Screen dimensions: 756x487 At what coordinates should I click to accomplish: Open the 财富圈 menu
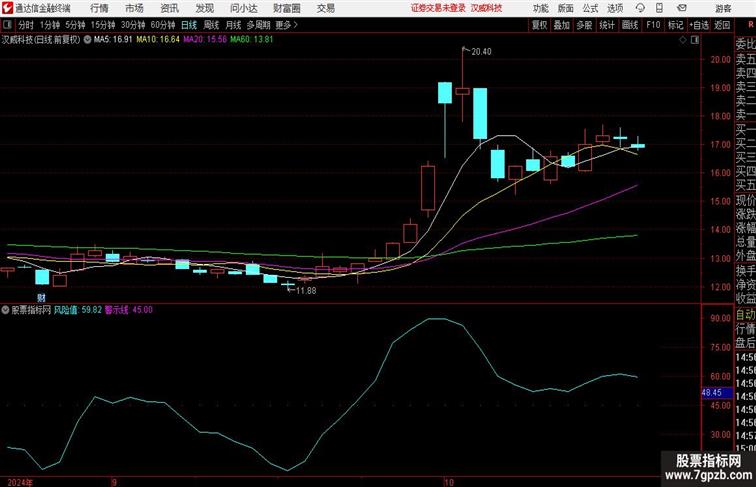pyautogui.click(x=287, y=8)
